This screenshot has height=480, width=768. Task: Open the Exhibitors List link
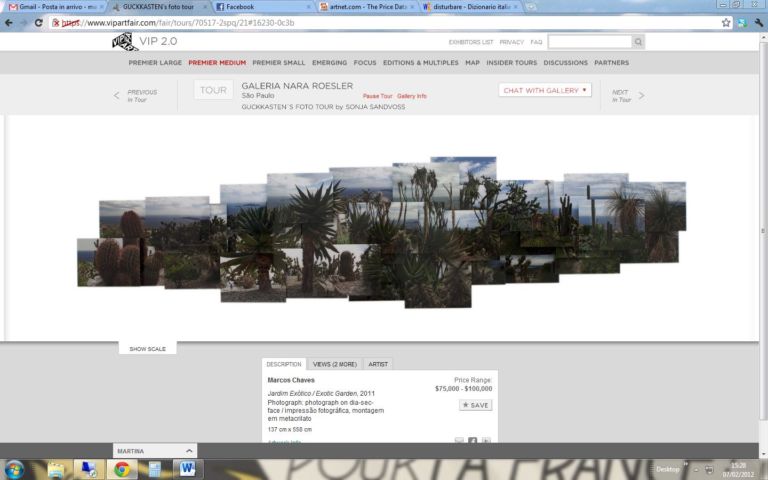pos(471,42)
